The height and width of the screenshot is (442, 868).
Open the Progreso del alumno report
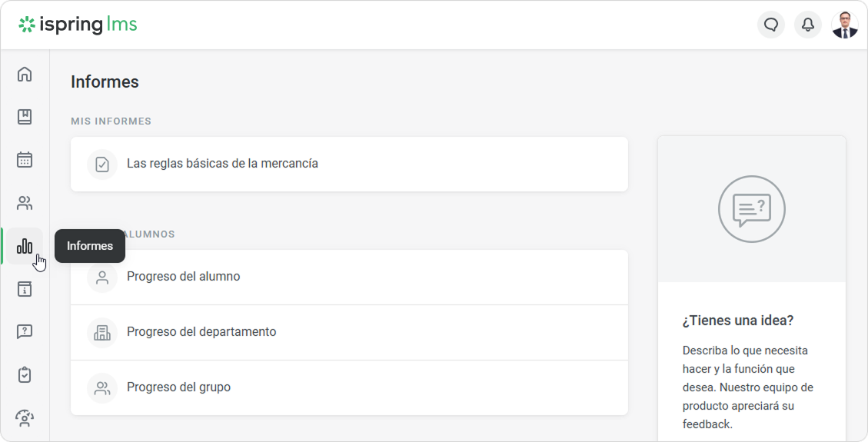(183, 277)
